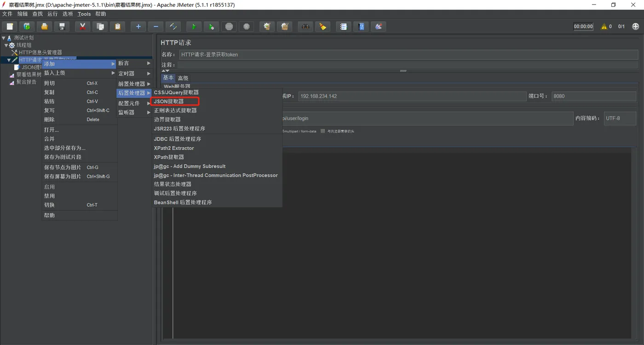Screen dimensions: 644x345
Task: Switch to the 基本 tab
Action: click(168, 78)
